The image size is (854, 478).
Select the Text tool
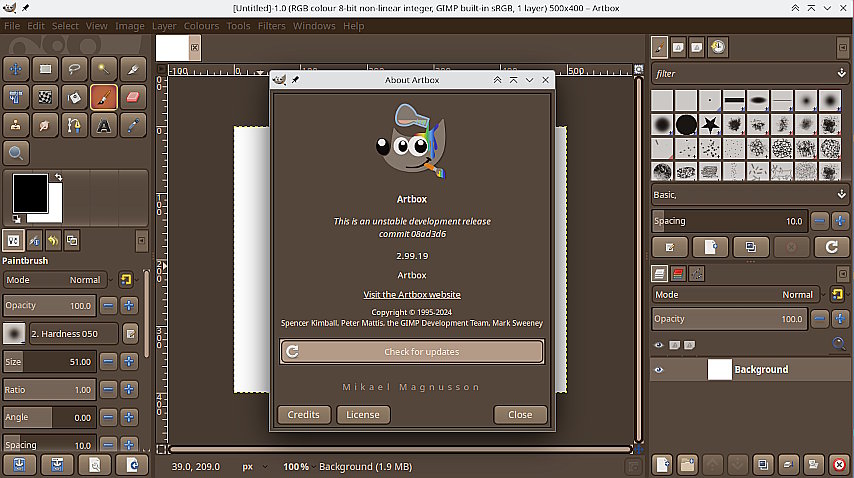tap(103, 126)
